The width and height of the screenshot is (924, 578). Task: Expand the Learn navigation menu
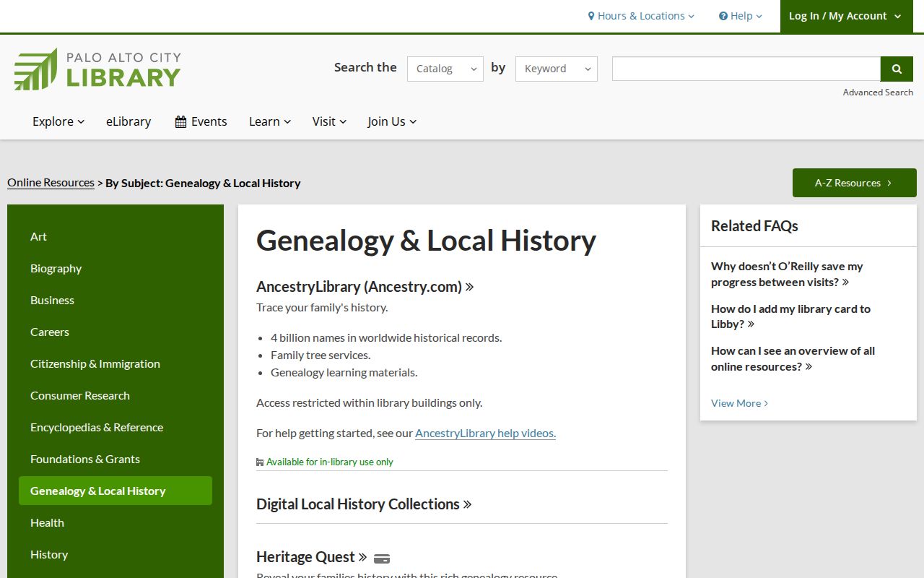[270, 121]
